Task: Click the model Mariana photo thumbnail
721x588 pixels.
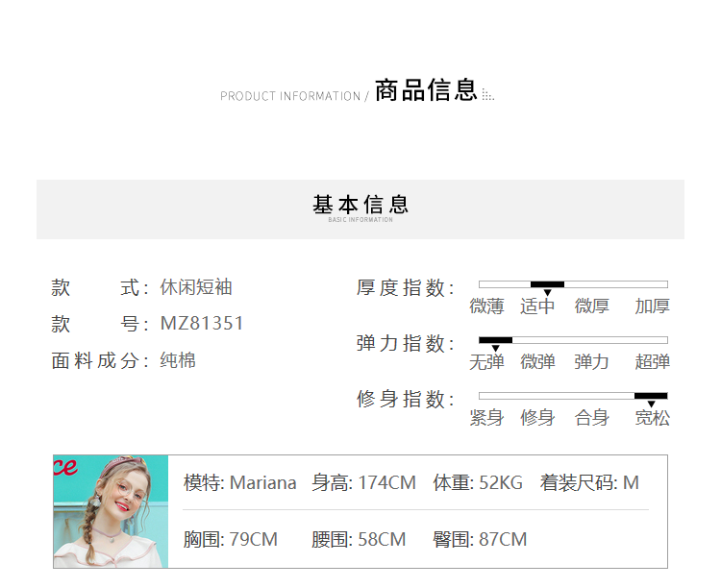Action: (111, 511)
